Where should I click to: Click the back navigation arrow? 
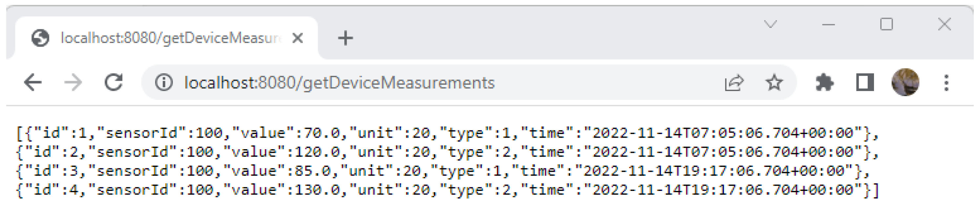(x=33, y=82)
